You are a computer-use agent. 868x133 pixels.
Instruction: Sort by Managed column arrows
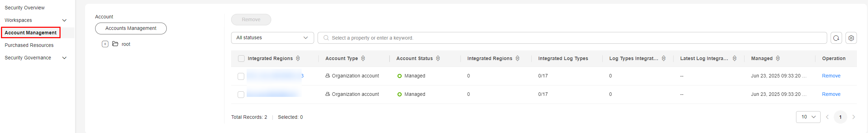778,58
